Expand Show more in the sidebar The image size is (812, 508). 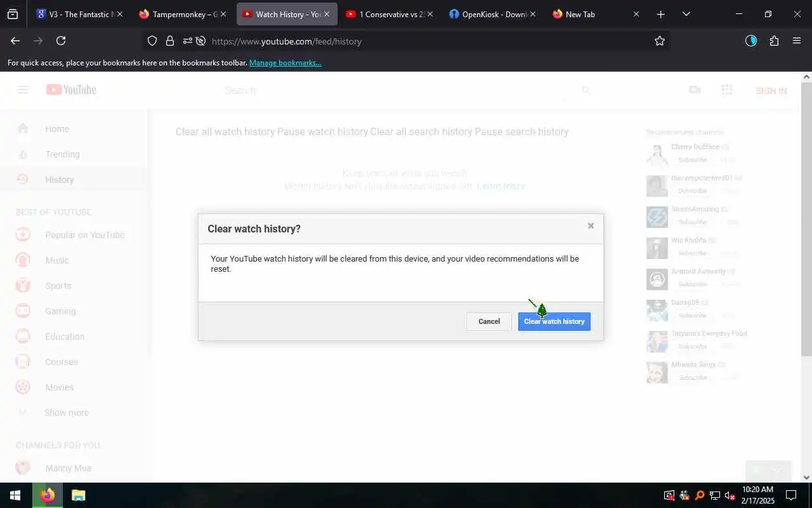coord(75,413)
